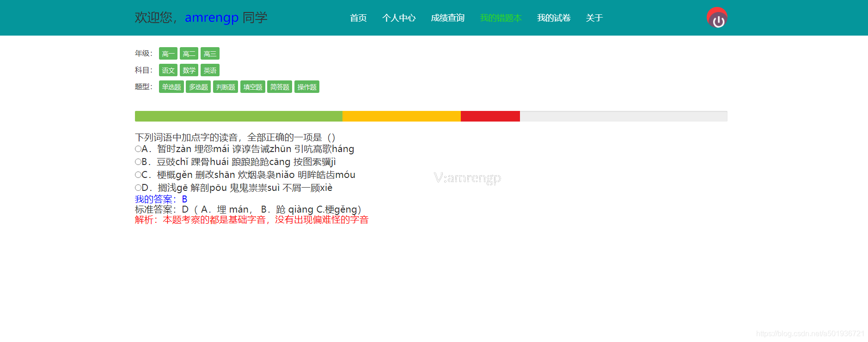Screen dimensions: 868x342
Task: Navigate to 我的试卷 my papers
Action: 554,18
